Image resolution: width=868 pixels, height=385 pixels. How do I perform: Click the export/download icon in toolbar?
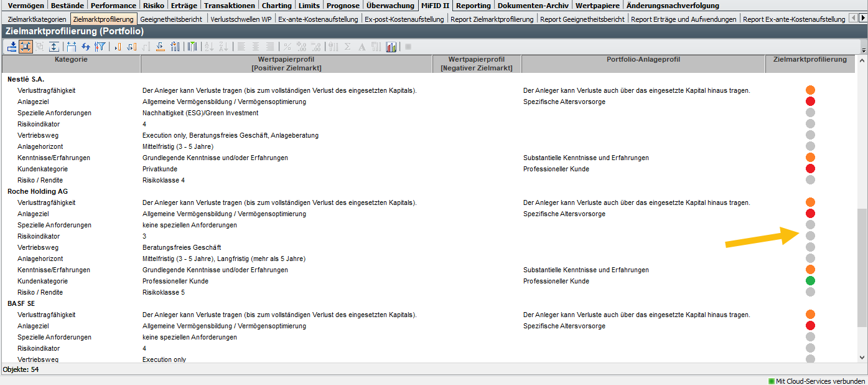point(12,47)
